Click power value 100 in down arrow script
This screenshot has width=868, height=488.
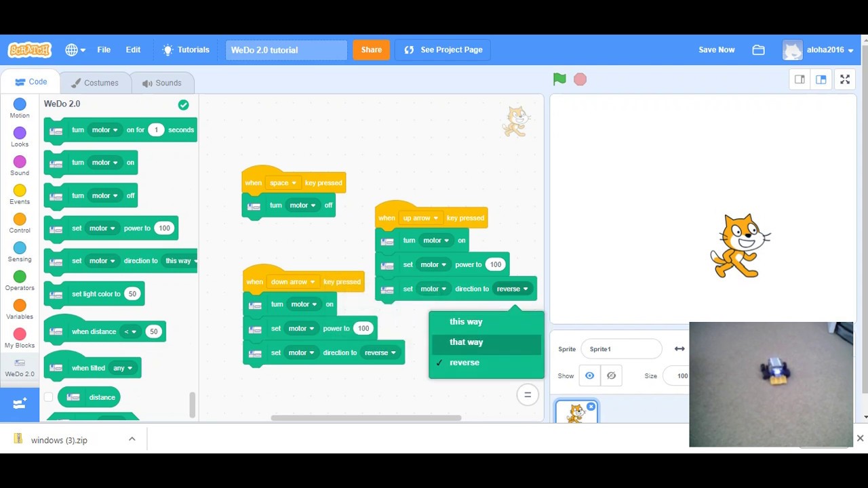tap(363, 328)
